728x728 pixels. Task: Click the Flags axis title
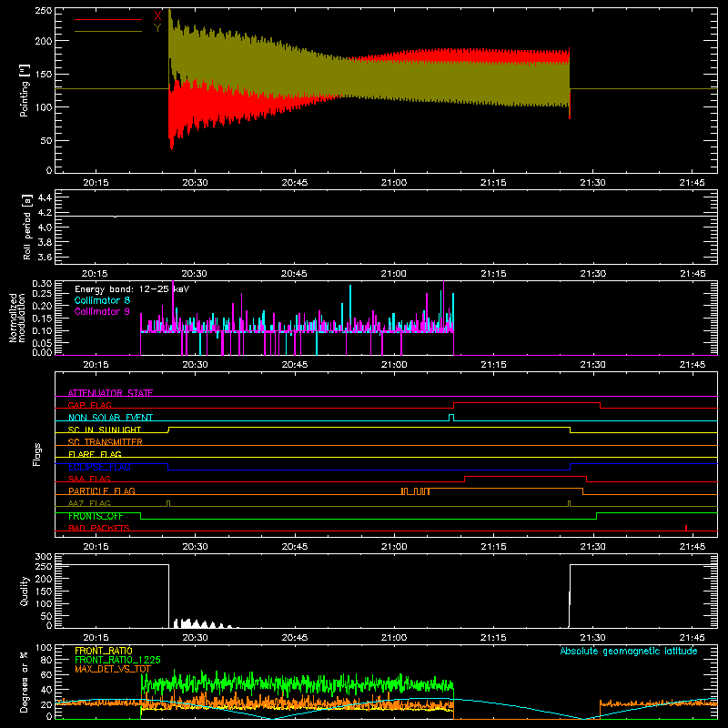37,454
